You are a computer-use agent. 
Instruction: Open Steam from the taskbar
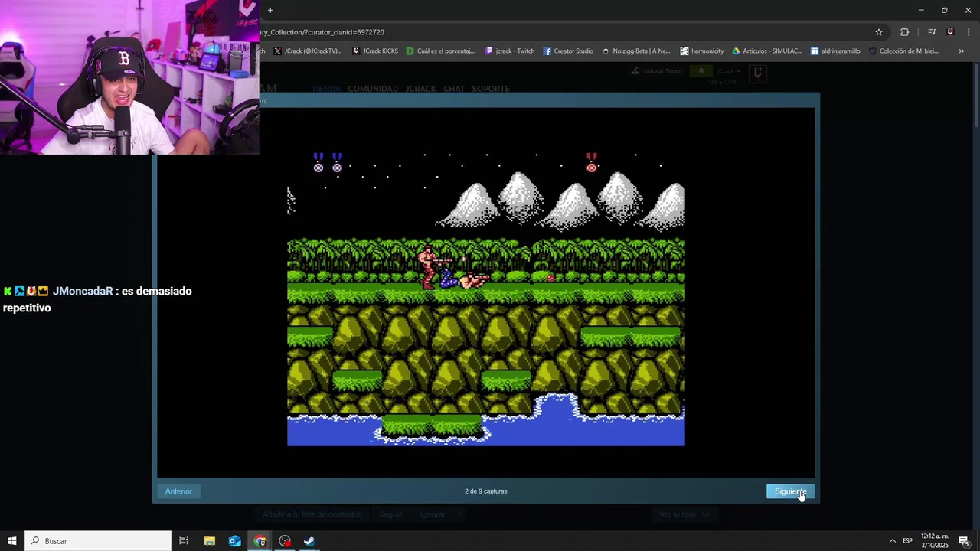pos(309,541)
